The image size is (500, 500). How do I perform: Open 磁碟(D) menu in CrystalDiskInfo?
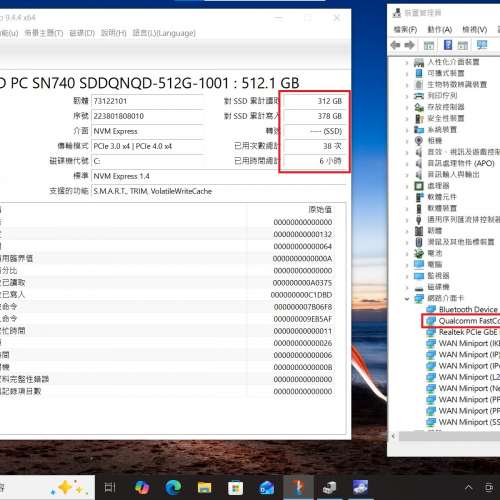pyautogui.click(x=82, y=33)
